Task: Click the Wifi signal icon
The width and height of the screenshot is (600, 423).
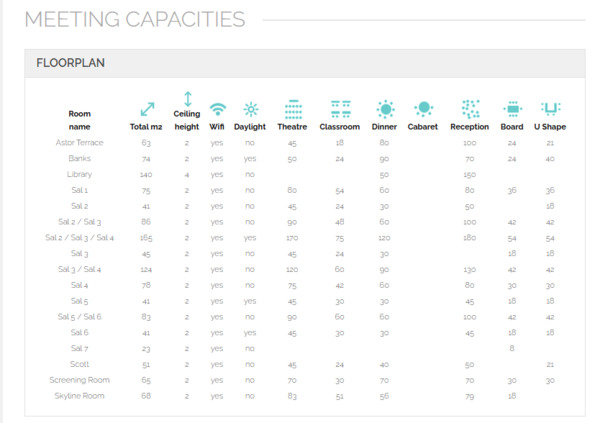Action: (217, 109)
